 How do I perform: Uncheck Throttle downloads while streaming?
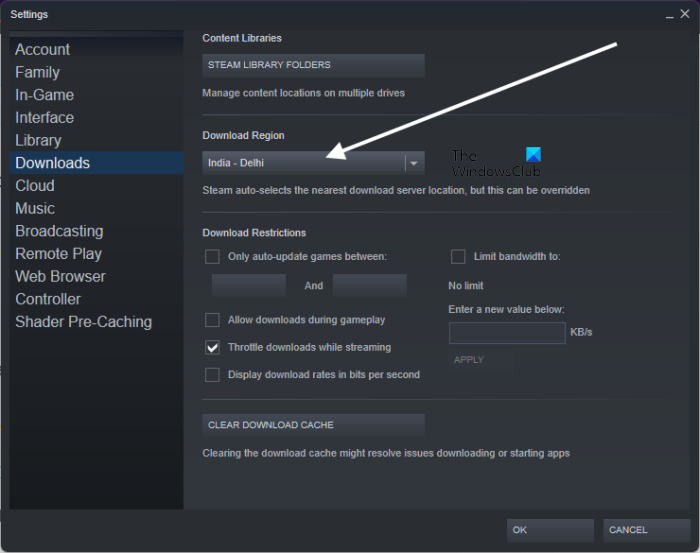pos(212,348)
